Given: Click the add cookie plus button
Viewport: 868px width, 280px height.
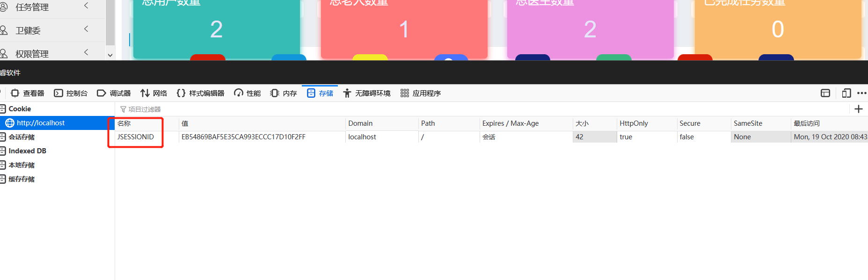Looking at the screenshot, I should 859,109.
